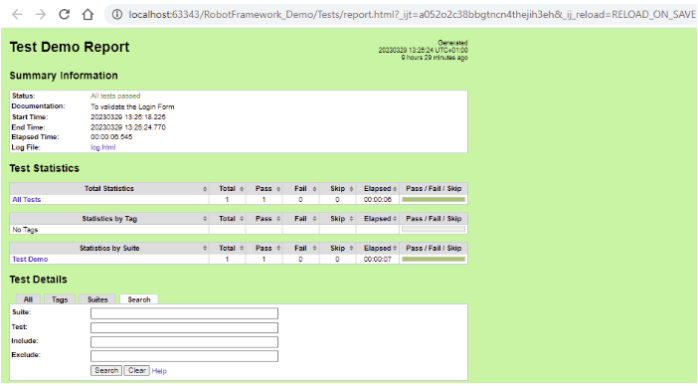698x386 pixels.
Task: Click elapsed value 00:00:07 in suite row
Action: [x=377, y=259]
